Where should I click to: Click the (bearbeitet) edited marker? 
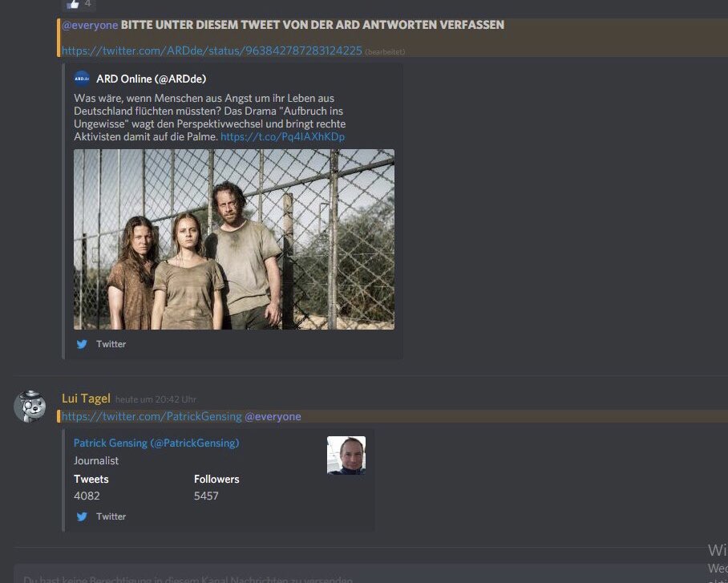[385, 52]
